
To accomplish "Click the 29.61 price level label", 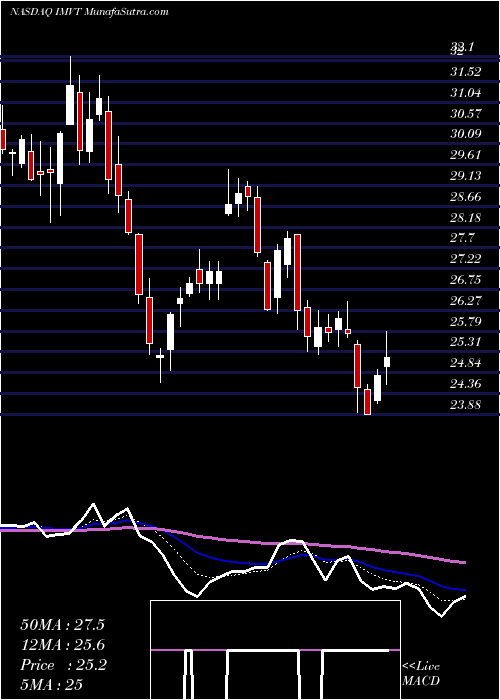I will [x=466, y=155].
